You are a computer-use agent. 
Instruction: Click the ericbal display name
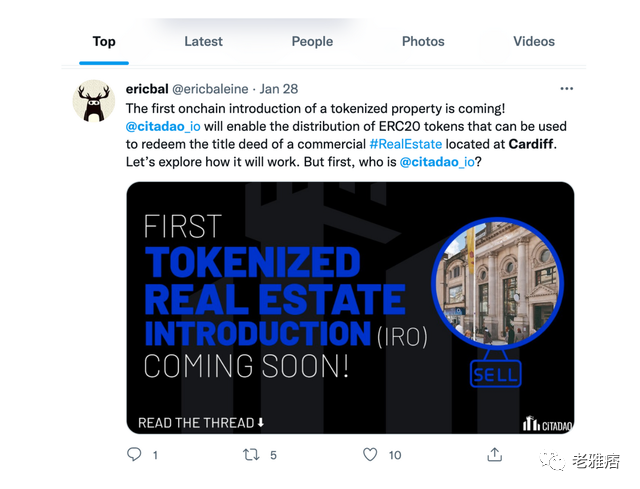tap(147, 89)
